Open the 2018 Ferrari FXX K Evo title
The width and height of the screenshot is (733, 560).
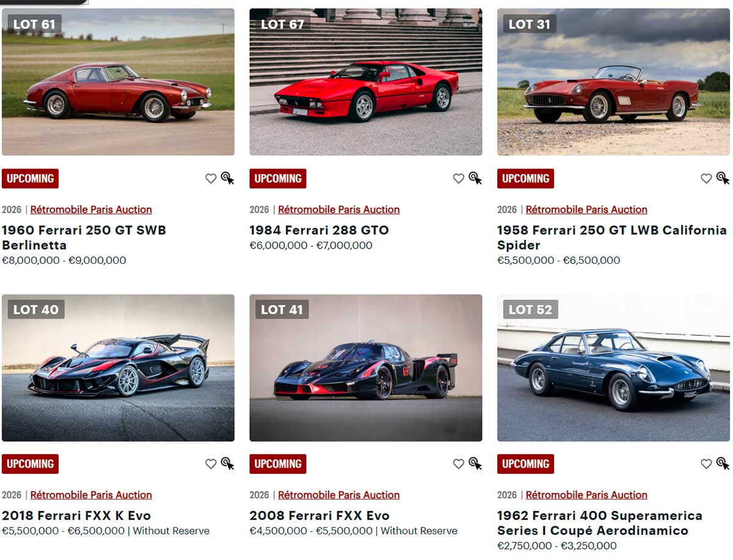pos(76,515)
